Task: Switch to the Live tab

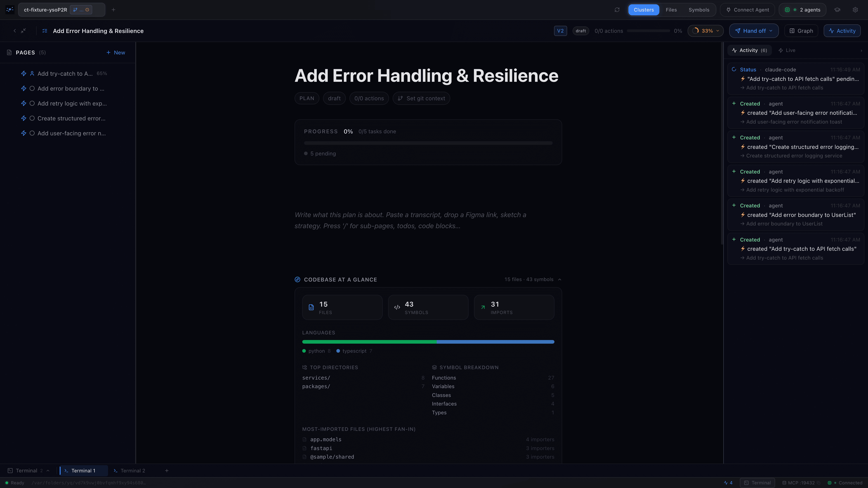Action: pos(787,50)
